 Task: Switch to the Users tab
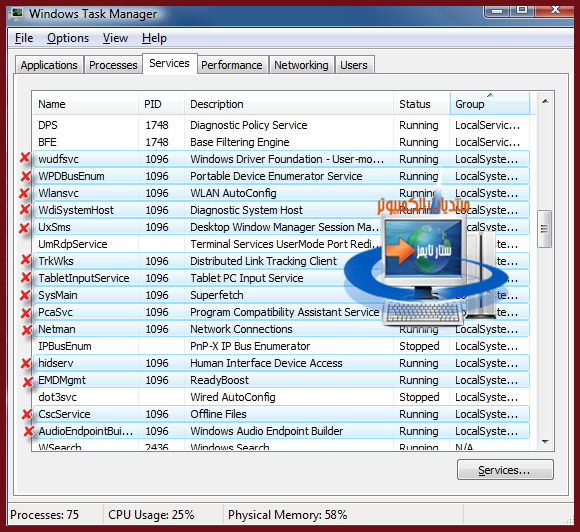point(354,65)
